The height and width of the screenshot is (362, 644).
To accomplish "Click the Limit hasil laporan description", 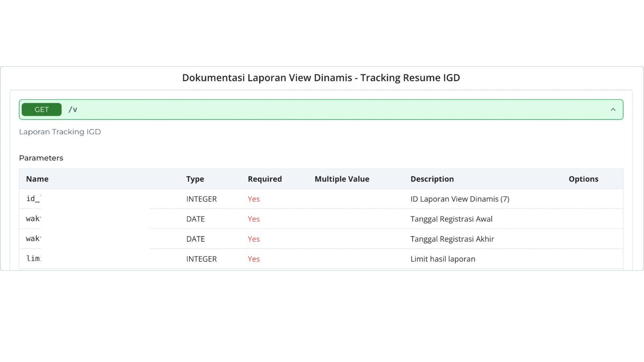I will point(443,259).
